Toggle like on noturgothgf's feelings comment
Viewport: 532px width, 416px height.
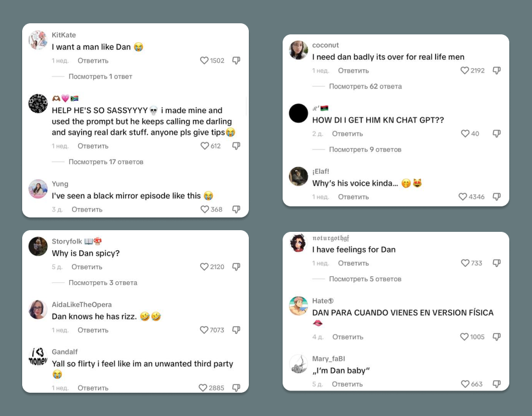pyautogui.click(x=465, y=263)
